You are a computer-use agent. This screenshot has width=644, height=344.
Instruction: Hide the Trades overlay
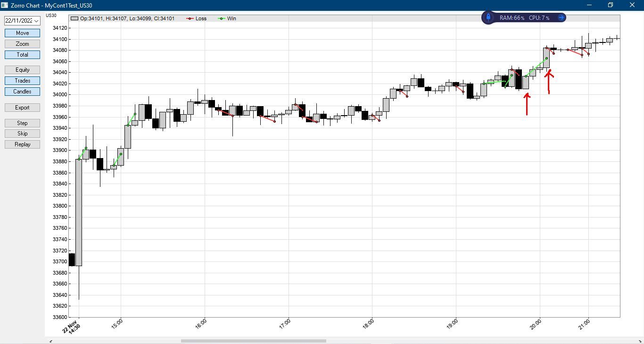[22, 81]
